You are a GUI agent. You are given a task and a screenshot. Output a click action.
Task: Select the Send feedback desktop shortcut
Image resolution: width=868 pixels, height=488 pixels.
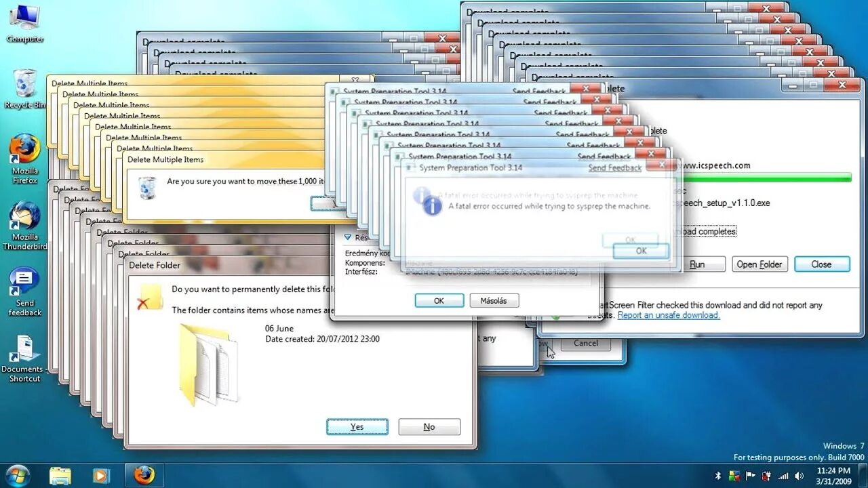pos(25,292)
